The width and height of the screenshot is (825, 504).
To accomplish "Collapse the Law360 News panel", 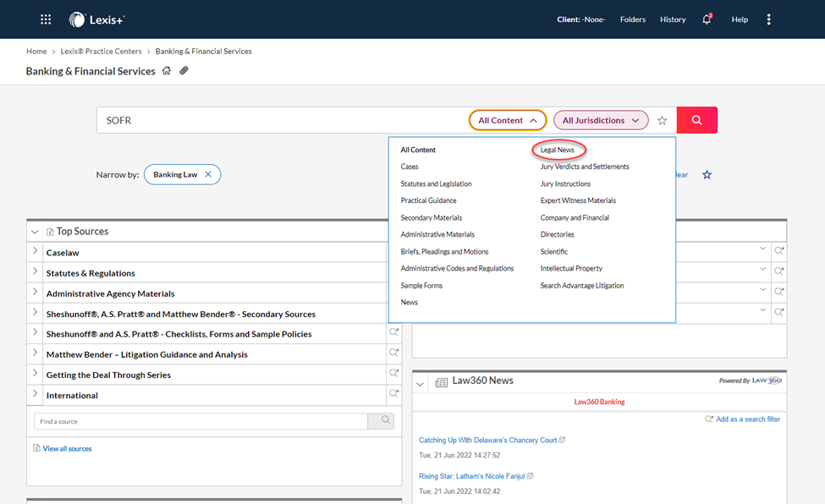I will (x=420, y=384).
